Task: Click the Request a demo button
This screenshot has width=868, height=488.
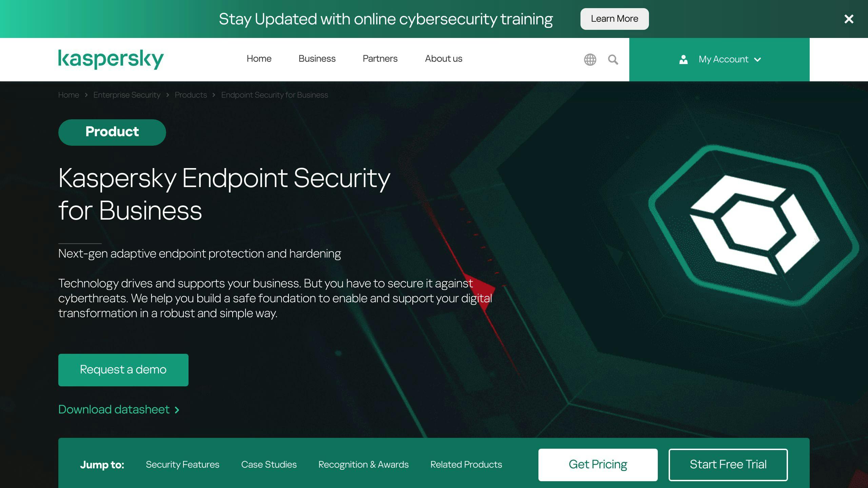Action: pyautogui.click(x=123, y=369)
